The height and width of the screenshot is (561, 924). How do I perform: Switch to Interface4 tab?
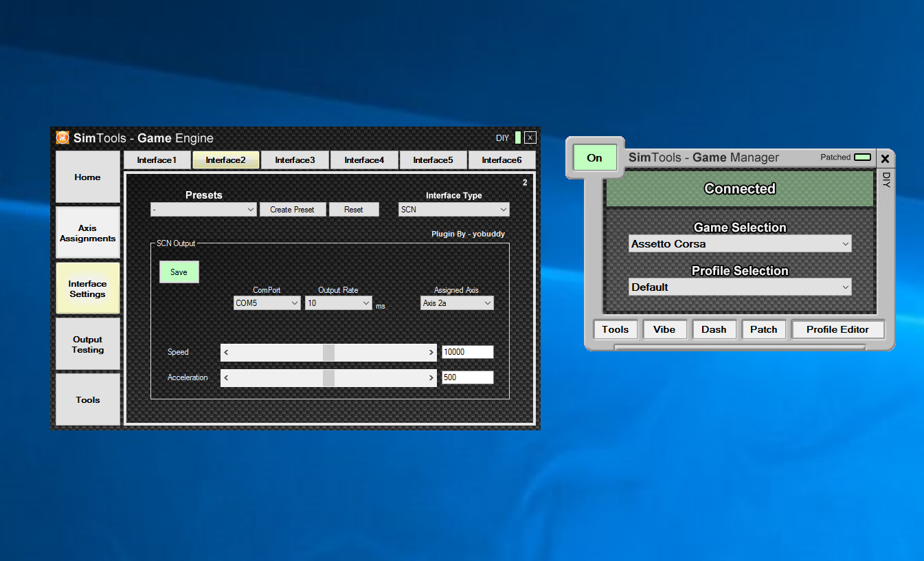click(364, 160)
